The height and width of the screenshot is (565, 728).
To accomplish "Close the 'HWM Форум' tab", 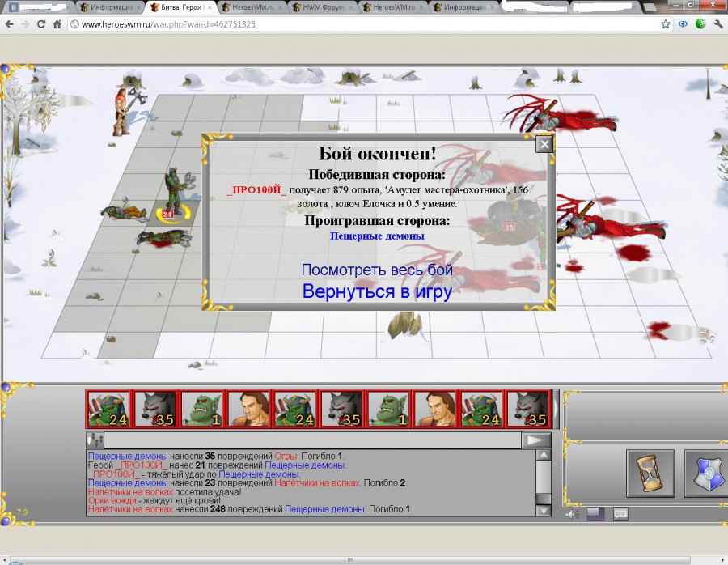I will [350, 7].
